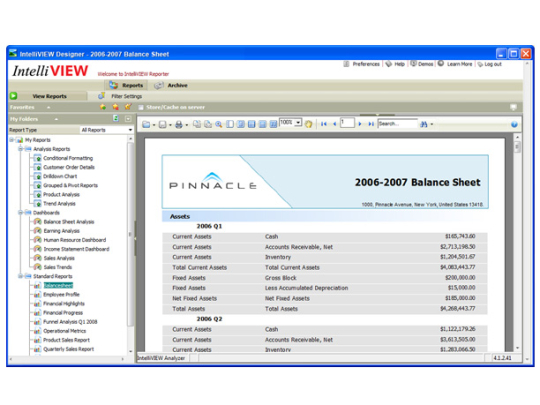The image size is (540, 405).
Task: Collapse the Favorites panel arrow
Action: 49,107
